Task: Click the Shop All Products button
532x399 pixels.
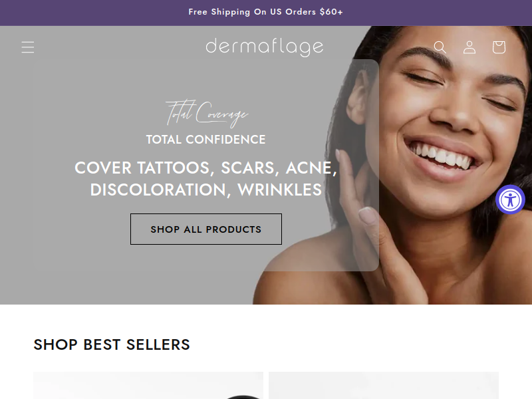Action: tap(206, 229)
